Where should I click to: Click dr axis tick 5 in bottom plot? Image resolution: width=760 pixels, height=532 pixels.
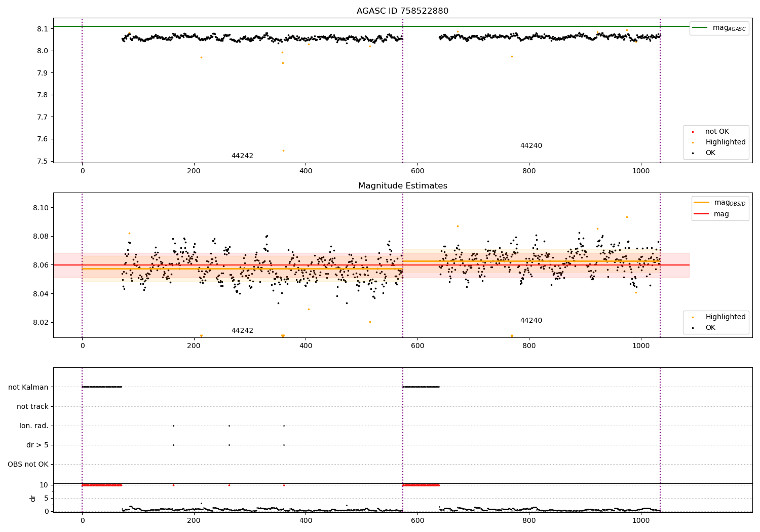pyautogui.click(x=46, y=498)
